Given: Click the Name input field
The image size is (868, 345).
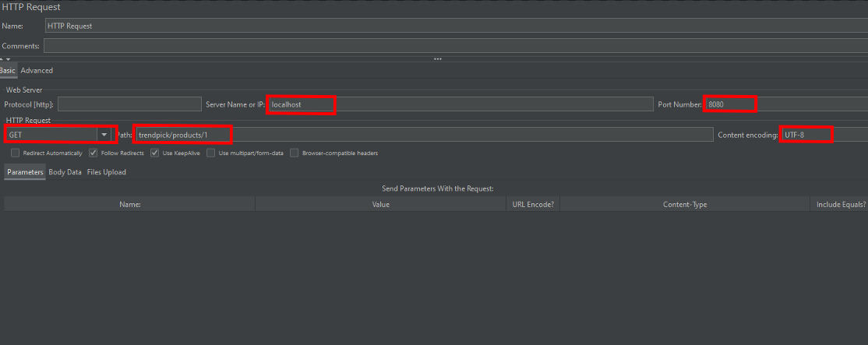Looking at the screenshot, I should coord(456,26).
